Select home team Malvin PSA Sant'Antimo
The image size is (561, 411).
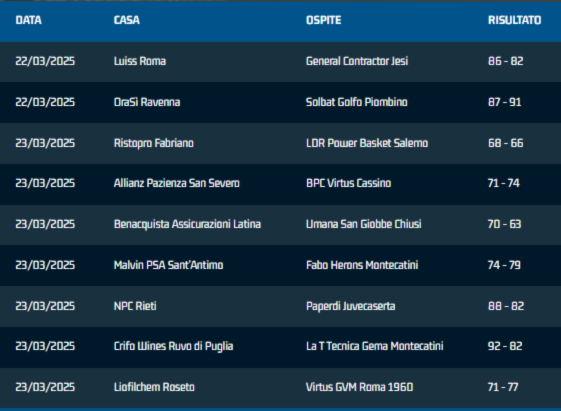pos(169,265)
